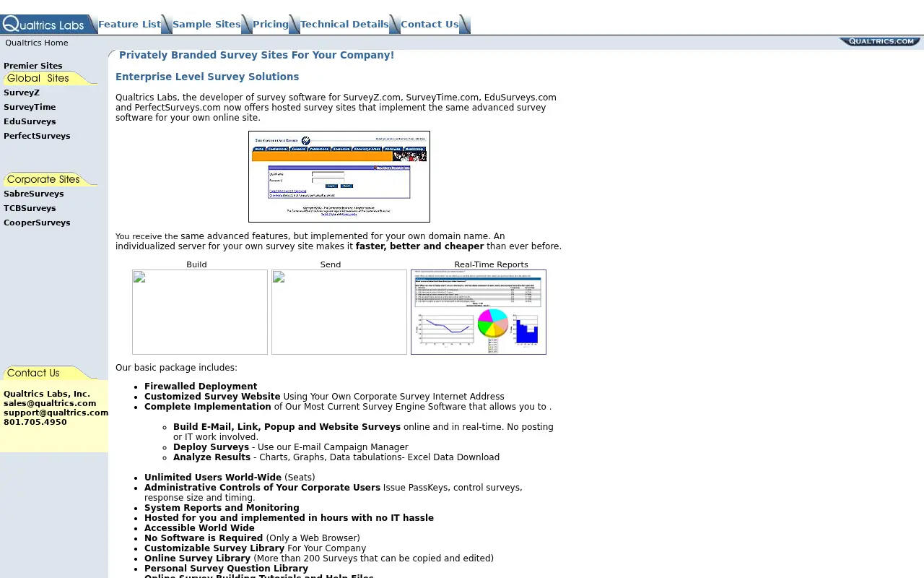
Task: Open the Contact Us navigation tab
Action: pos(430,24)
